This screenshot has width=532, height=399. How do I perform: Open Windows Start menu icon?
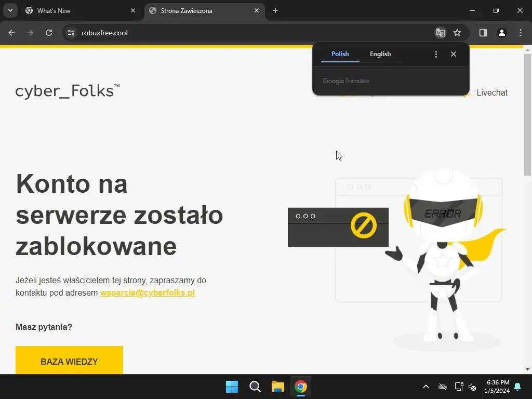click(x=232, y=387)
